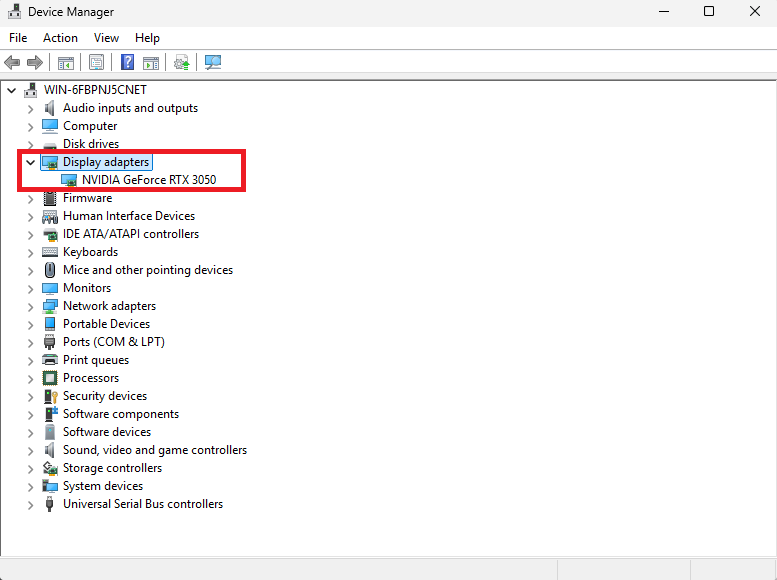Click Show/Hide Console Tree toolbar icon
The image size is (777, 580).
tap(65, 63)
